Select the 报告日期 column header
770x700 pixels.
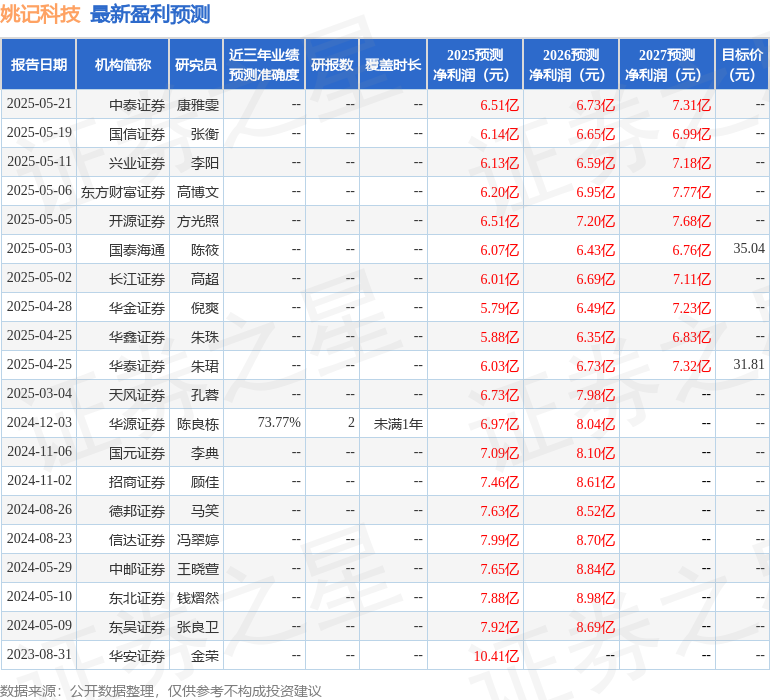pos(39,65)
